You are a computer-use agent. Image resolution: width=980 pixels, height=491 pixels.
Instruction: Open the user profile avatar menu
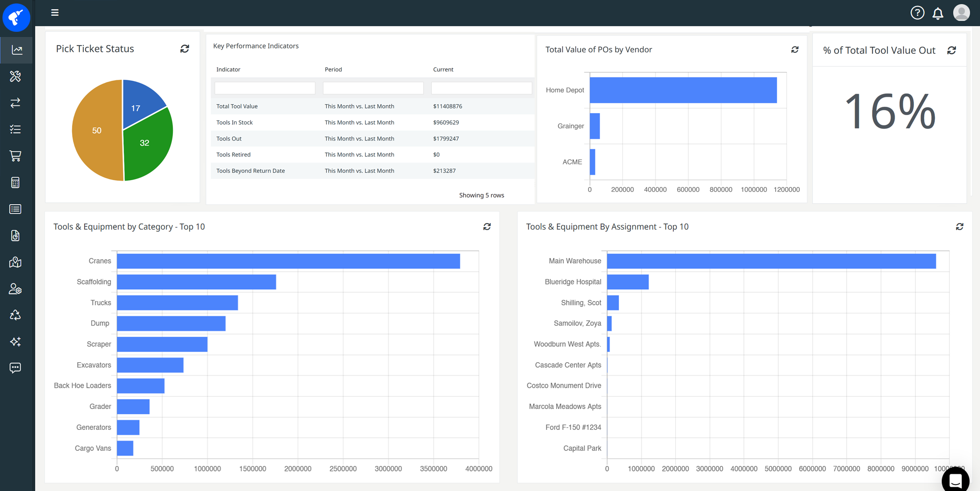(961, 13)
